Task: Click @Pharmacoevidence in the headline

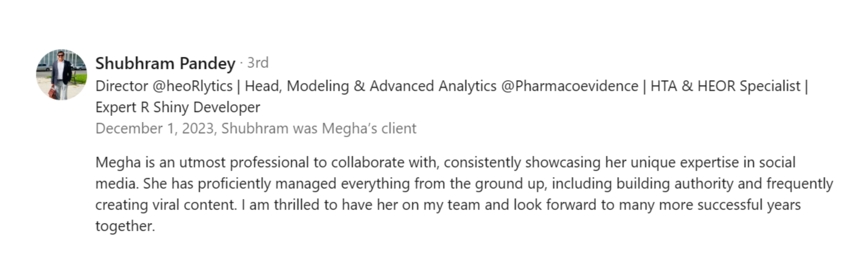Action: pyautogui.click(x=570, y=86)
